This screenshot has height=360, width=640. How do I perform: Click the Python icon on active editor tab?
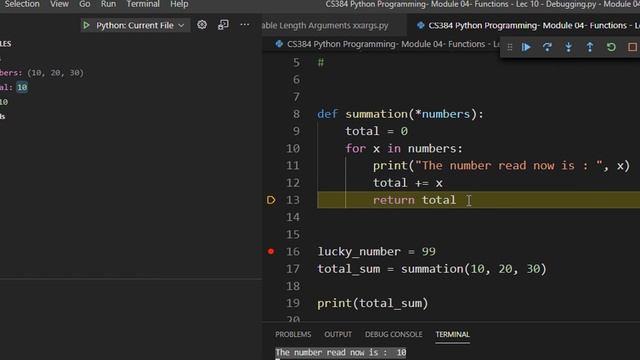[x=420, y=25]
